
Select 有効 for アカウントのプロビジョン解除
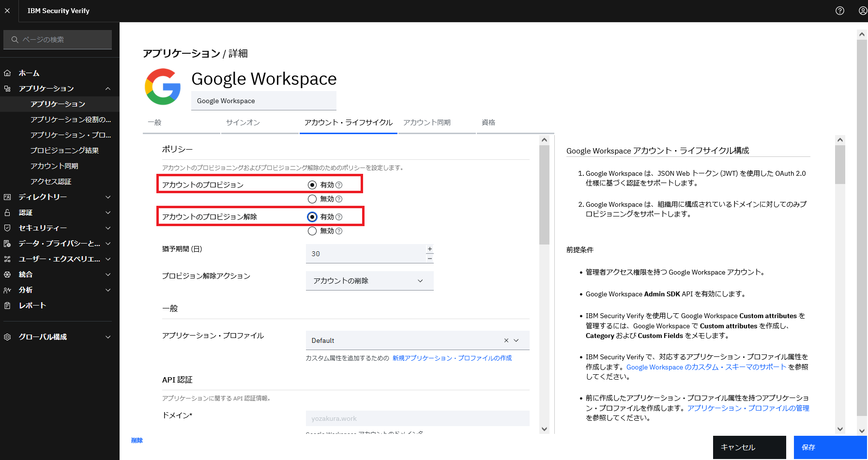tap(312, 217)
